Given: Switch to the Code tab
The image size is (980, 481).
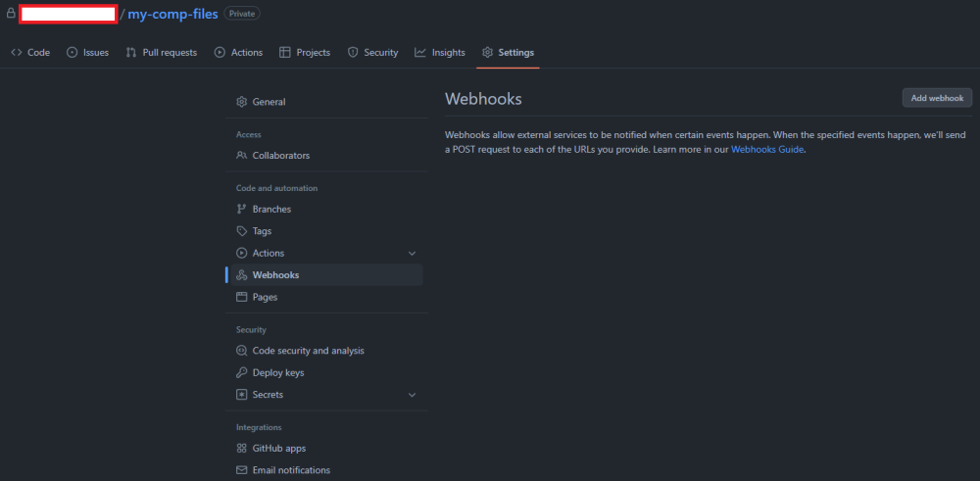Looking at the screenshot, I should click(30, 53).
